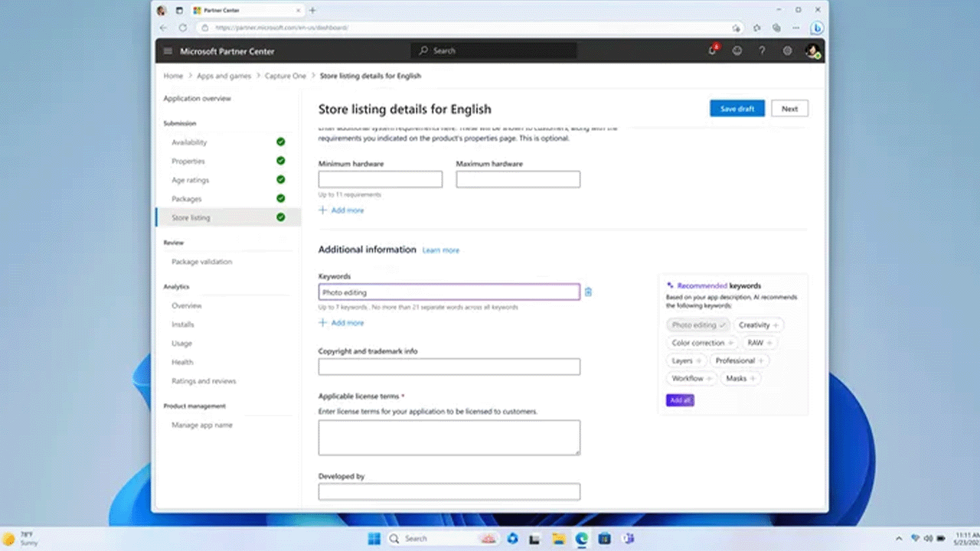Open Application overview
This screenshot has width=980, height=551.
tap(197, 99)
